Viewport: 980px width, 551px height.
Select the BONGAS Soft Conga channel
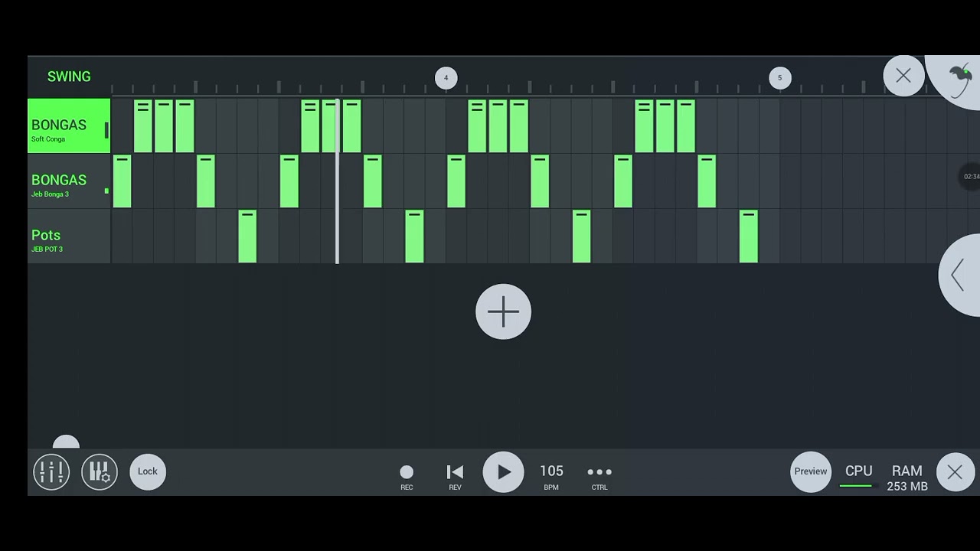pyautogui.click(x=69, y=126)
